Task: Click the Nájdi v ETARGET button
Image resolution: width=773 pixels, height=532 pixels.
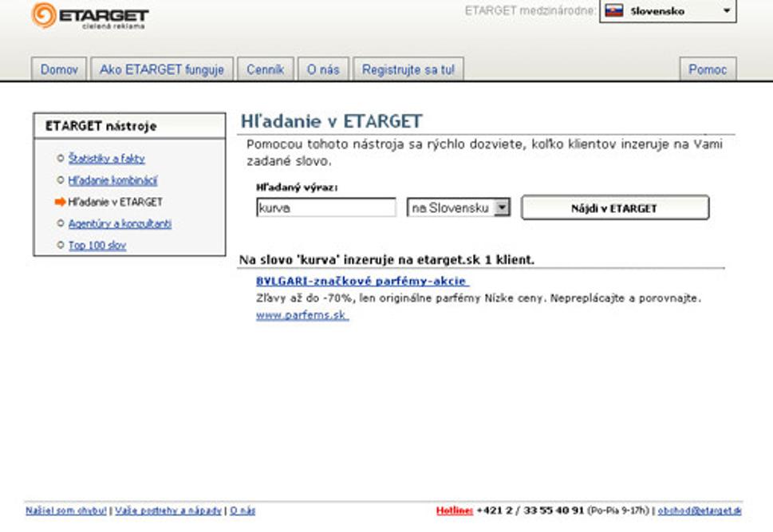Action: point(615,207)
